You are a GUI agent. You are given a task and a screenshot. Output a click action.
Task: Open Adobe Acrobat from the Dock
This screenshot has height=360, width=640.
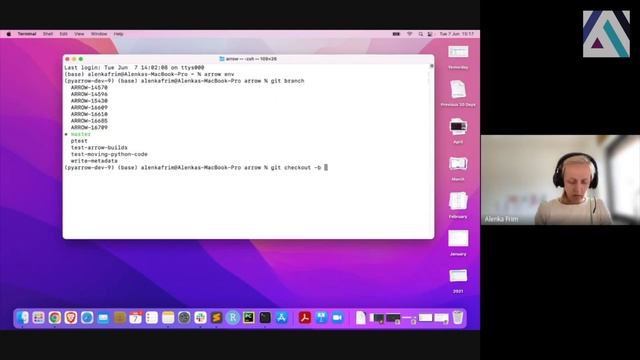point(305,318)
